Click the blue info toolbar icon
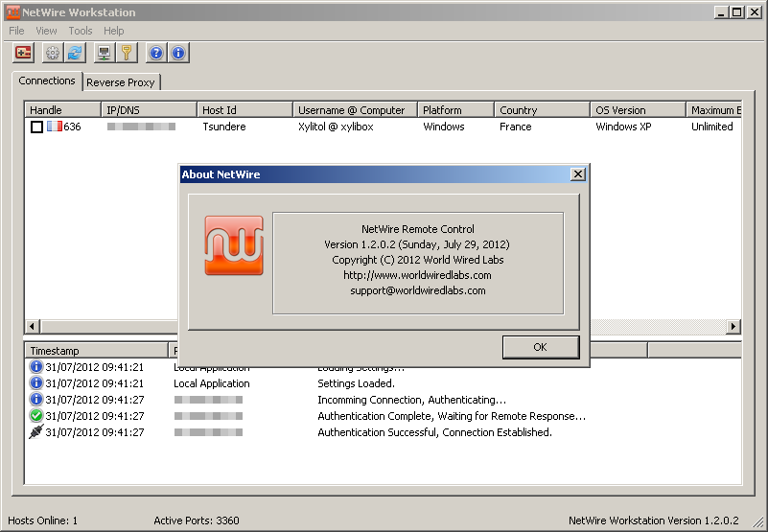Screen dimensions: 768x532 178,53
